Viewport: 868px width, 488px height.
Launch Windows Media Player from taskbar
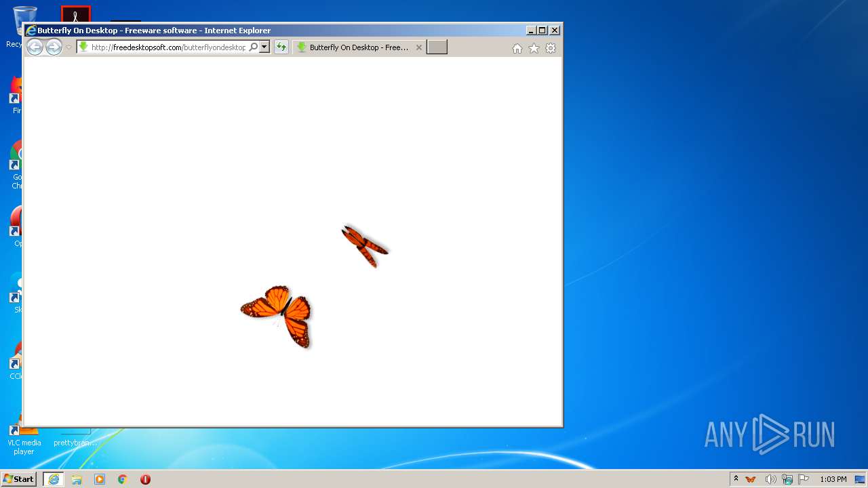(100, 479)
